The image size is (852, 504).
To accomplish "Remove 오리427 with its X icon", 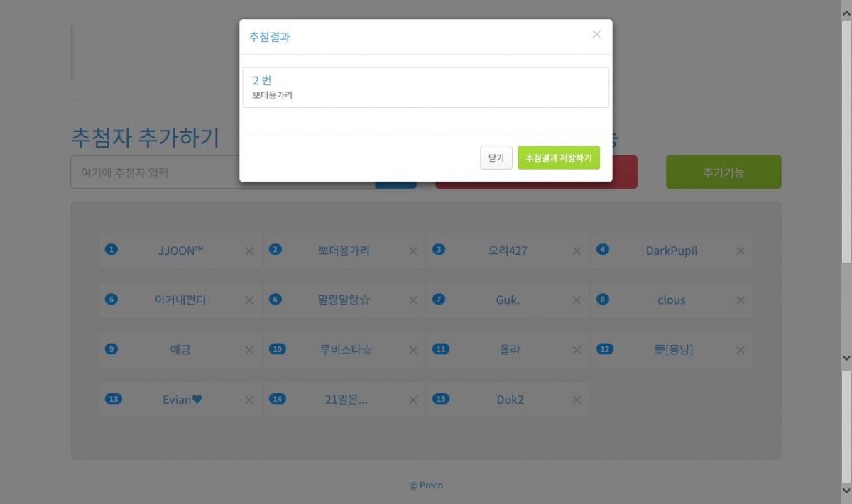I will pos(577,251).
